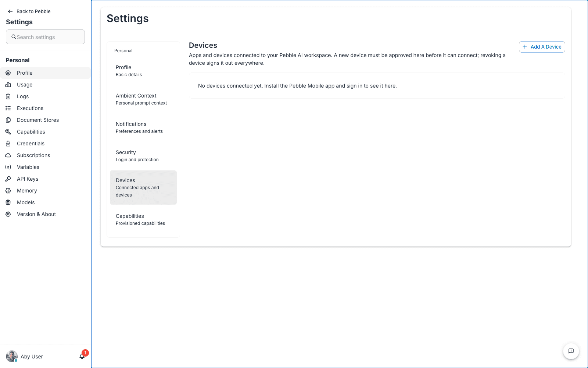Viewport: 588px width, 368px height.
Task: Click the API Keys key icon
Action: [x=8, y=179]
